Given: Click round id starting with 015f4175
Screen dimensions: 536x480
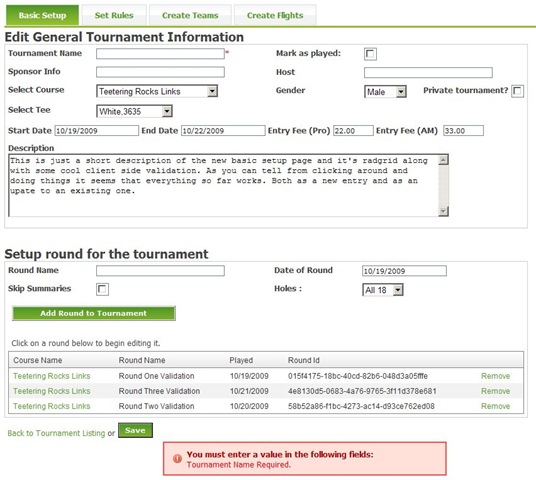Looking at the screenshot, I should (358, 376).
